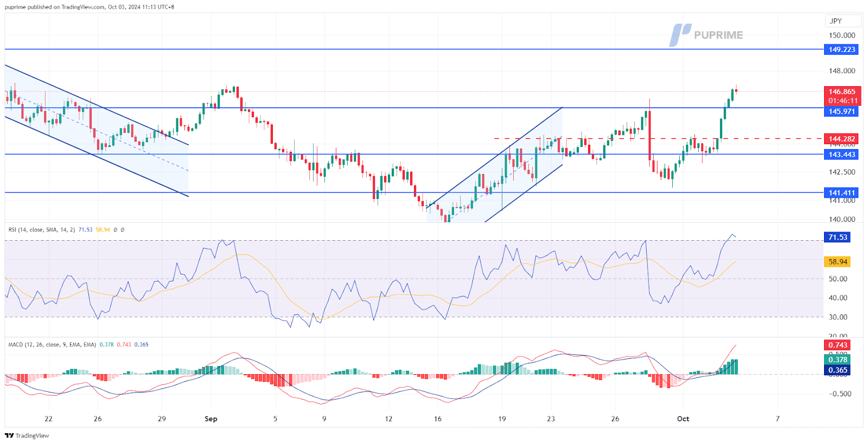Click the 7 date label on time axis
This screenshot has width=868, height=444.
(777, 419)
